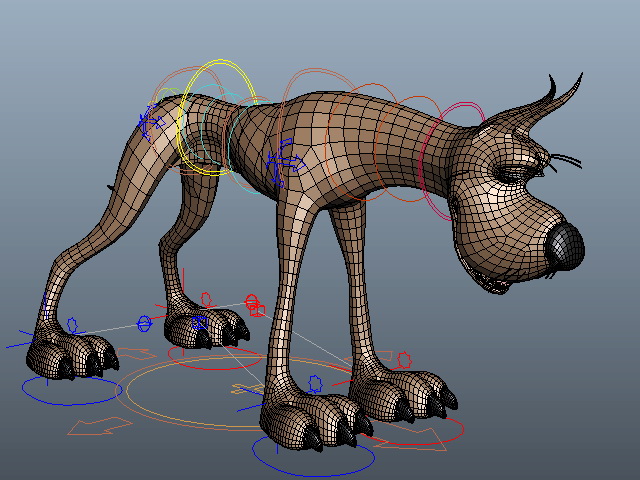This screenshot has width=640, height=480.
Task: Select the blue gear control above the front left paw
Action: click(x=315, y=384)
